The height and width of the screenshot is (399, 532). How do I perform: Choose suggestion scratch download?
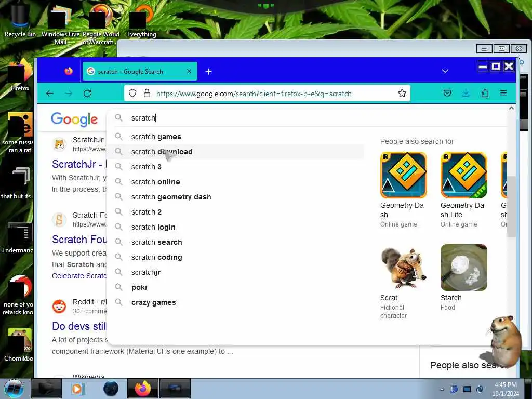[235, 152]
